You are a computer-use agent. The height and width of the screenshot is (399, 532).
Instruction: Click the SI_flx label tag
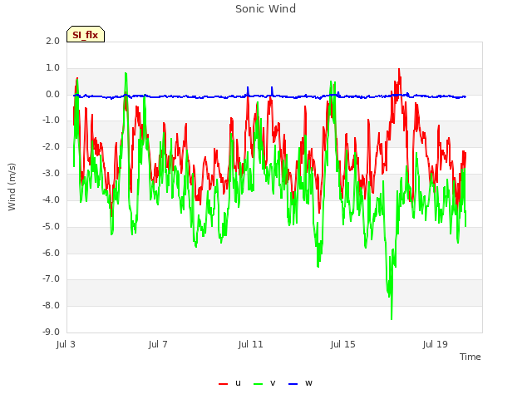pos(86,34)
